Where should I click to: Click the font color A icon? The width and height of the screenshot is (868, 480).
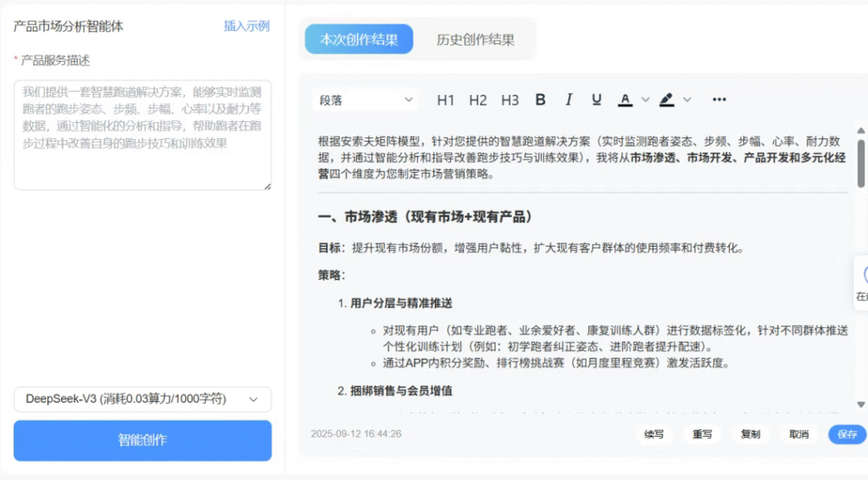point(626,100)
